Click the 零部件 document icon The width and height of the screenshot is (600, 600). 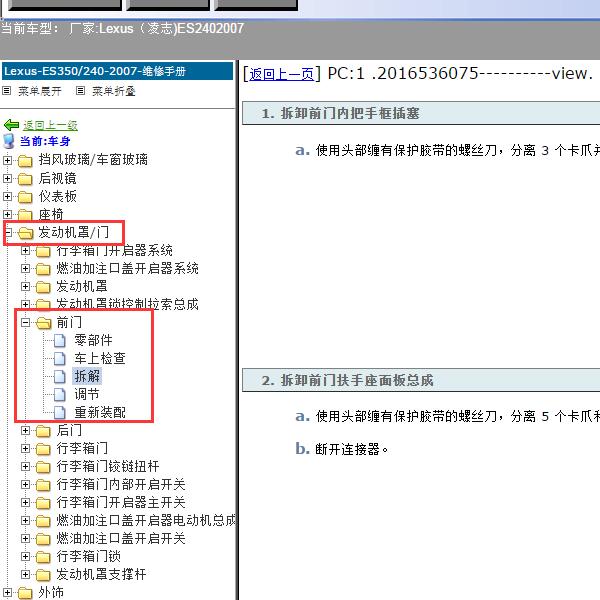[60, 340]
